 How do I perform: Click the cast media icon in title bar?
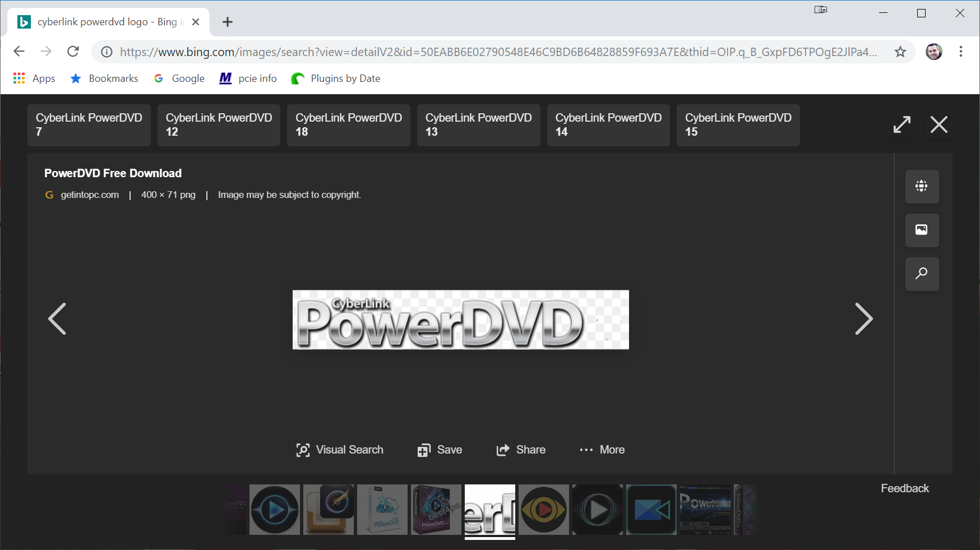tap(821, 10)
